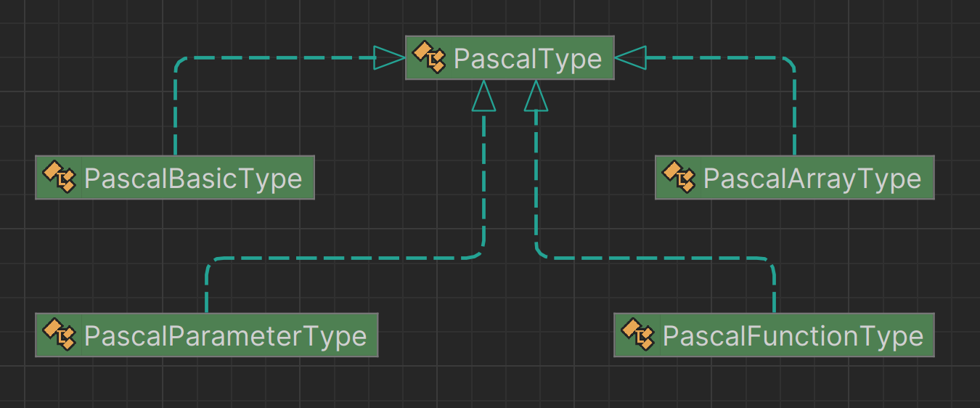Click the class icon on PascalParameterType node

pyautogui.click(x=59, y=335)
